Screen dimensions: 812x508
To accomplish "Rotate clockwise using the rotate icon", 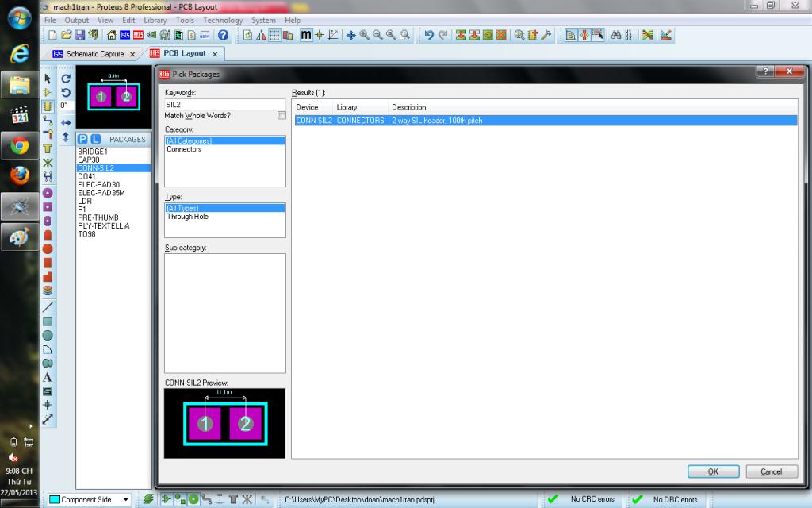I will [x=66, y=79].
